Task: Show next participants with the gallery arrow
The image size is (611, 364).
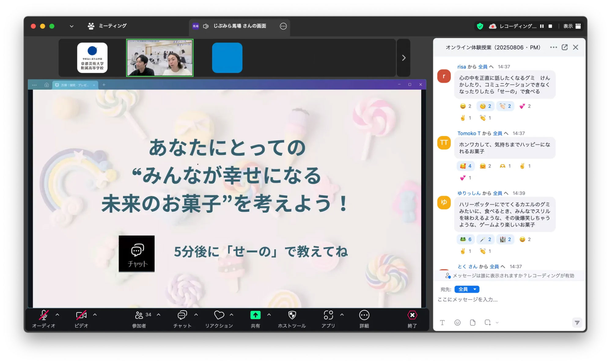Action: (404, 58)
